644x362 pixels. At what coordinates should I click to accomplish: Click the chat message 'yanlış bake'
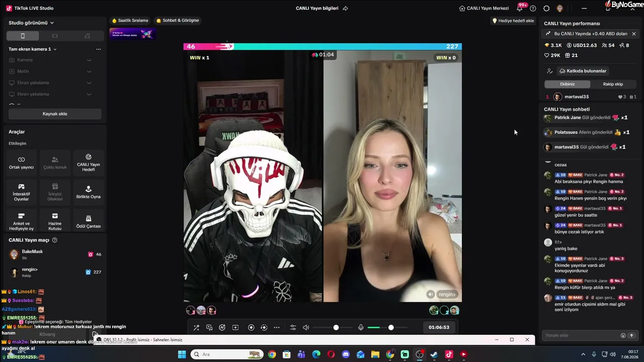click(x=566, y=248)
